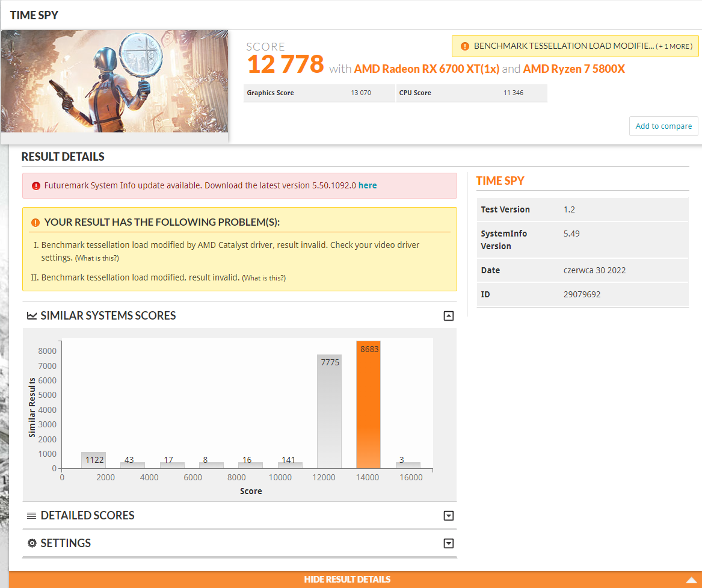
Task: Click the 43 bar label in chart
Action: tap(129, 460)
